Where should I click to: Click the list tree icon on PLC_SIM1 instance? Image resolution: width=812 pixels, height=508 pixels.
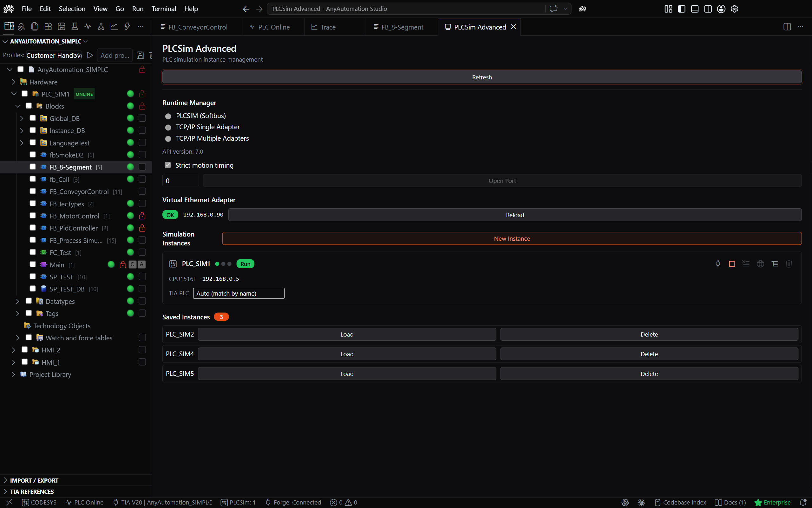[775, 264]
